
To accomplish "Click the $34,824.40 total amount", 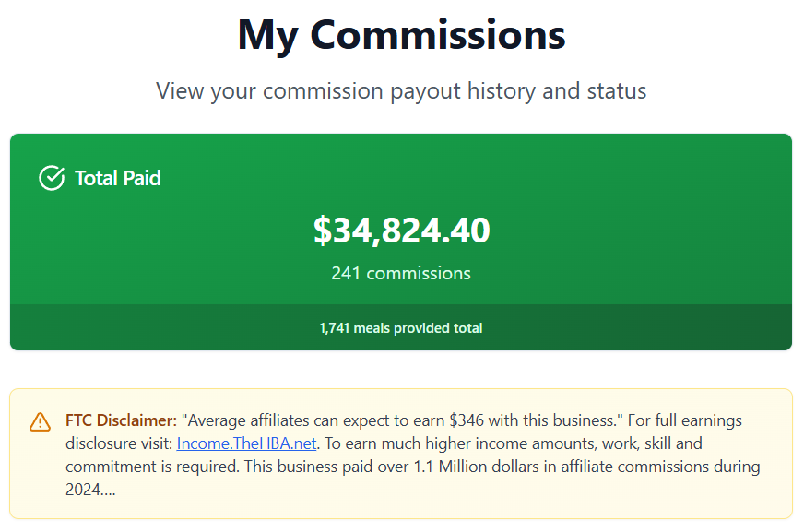I will coord(401,231).
